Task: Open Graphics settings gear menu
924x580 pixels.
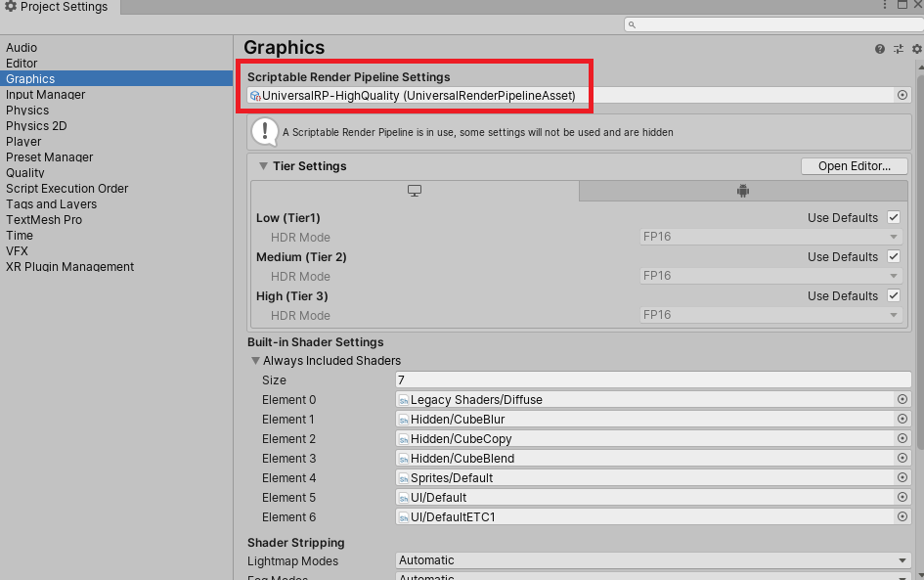Action: coord(917,49)
